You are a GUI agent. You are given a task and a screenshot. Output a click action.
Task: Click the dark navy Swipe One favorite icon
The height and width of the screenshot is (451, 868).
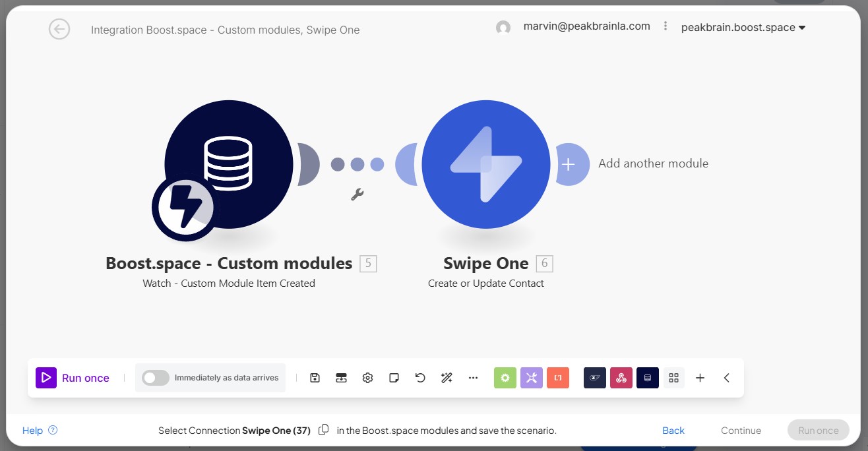(595, 378)
